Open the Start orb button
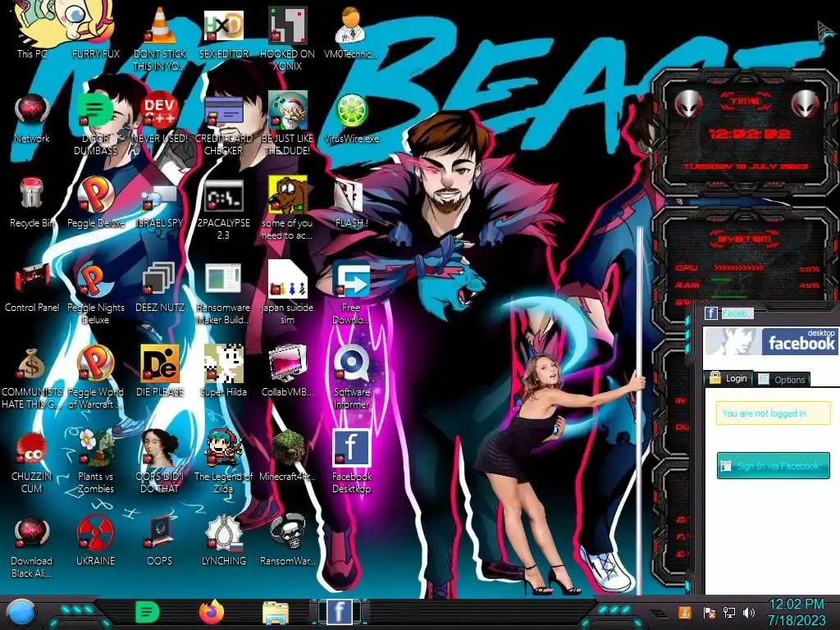Viewport: 840px width, 630px height. [21, 612]
